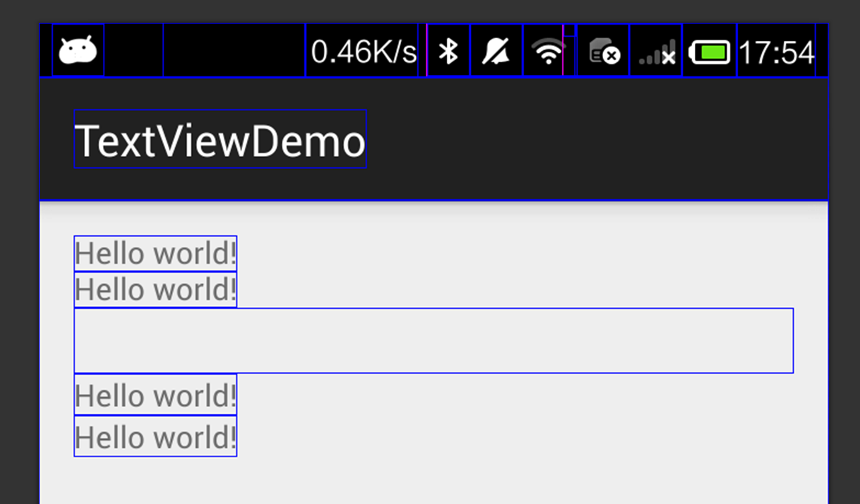The width and height of the screenshot is (860, 504).
Task: Tap the 17:54 clock in status bar
Action: coord(776,51)
